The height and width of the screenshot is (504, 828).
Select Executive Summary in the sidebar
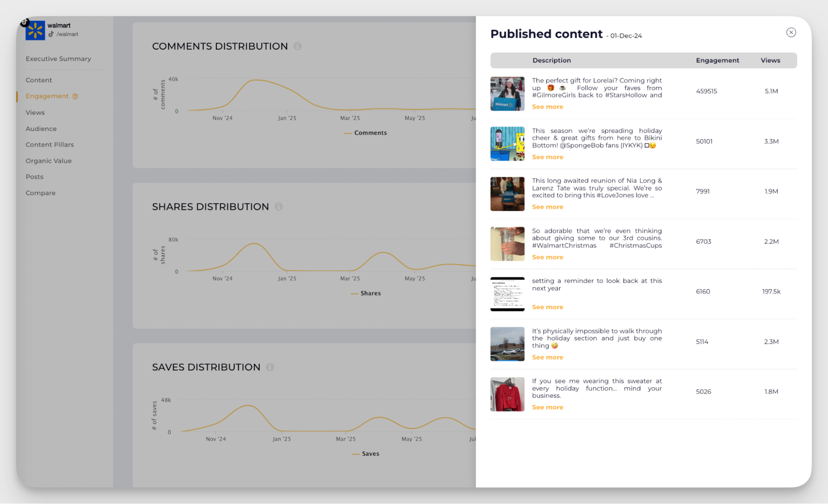pos(58,58)
